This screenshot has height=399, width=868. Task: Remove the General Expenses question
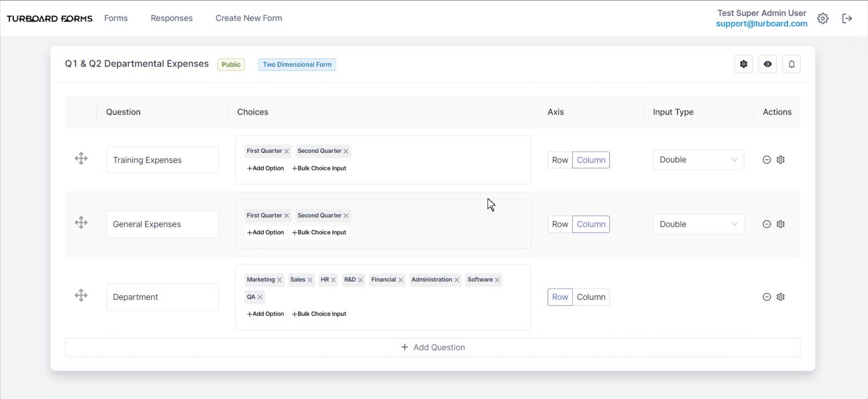[767, 224]
